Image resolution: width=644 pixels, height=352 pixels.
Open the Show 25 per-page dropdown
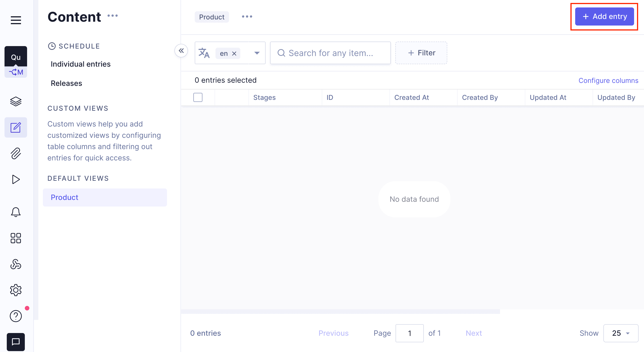(621, 333)
